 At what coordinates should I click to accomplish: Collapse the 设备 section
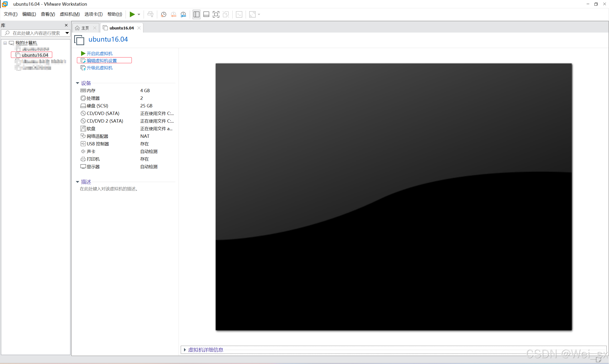click(x=77, y=83)
